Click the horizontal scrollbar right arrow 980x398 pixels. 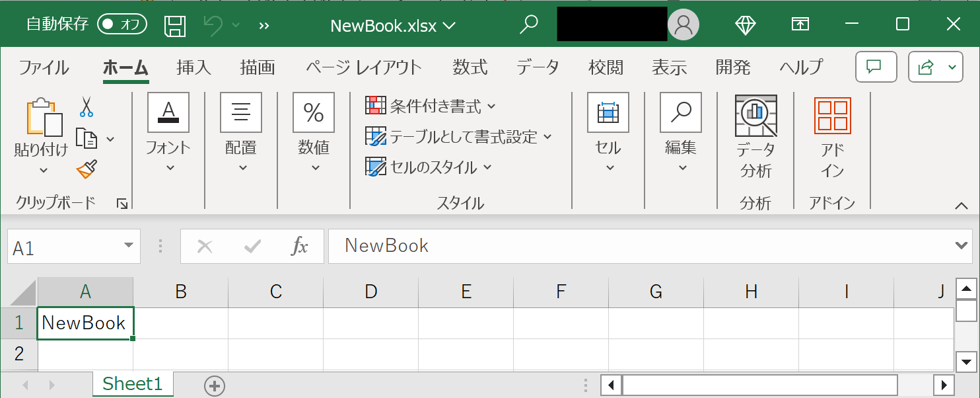tap(945, 385)
